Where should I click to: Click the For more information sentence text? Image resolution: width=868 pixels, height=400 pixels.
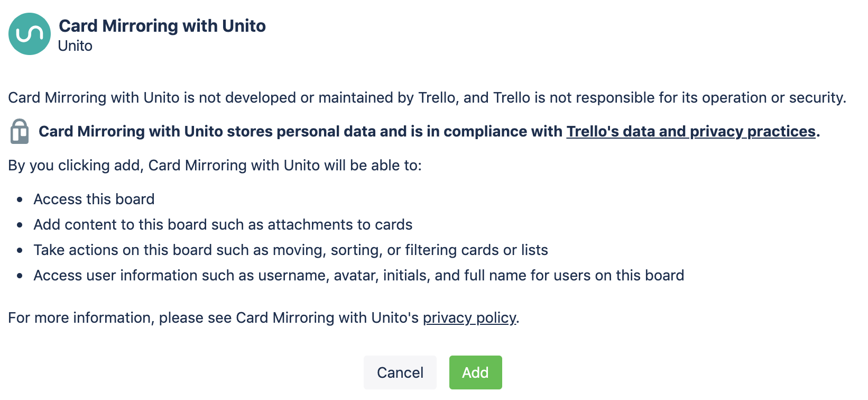[264, 317]
